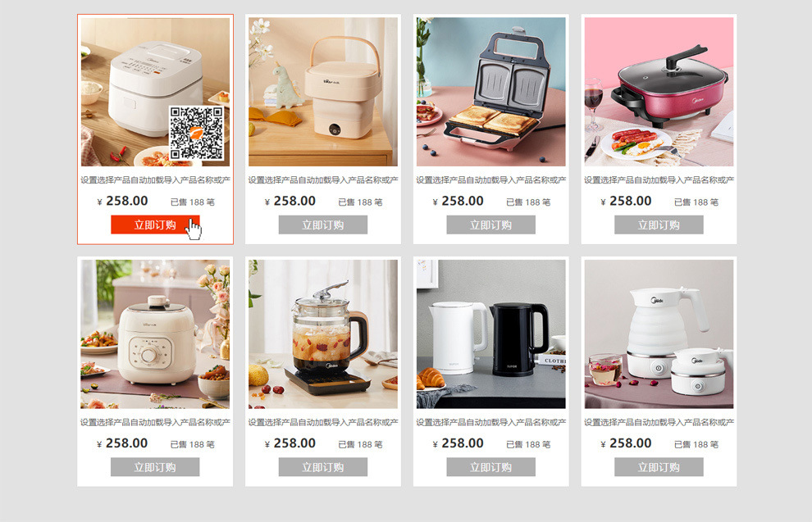The image size is (812, 522).
Task: Order the sandwich maker with 立即订购 button
Action: click(x=491, y=225)
